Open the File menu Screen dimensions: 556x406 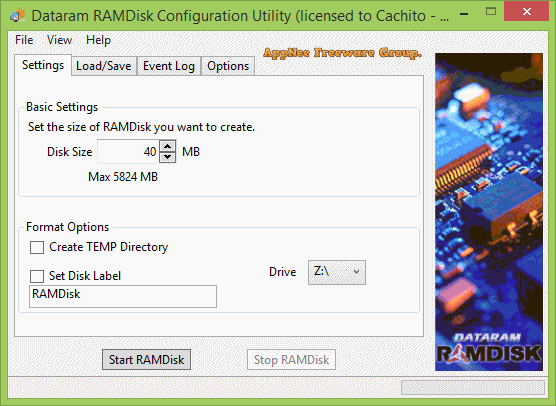tap(24, 40)
